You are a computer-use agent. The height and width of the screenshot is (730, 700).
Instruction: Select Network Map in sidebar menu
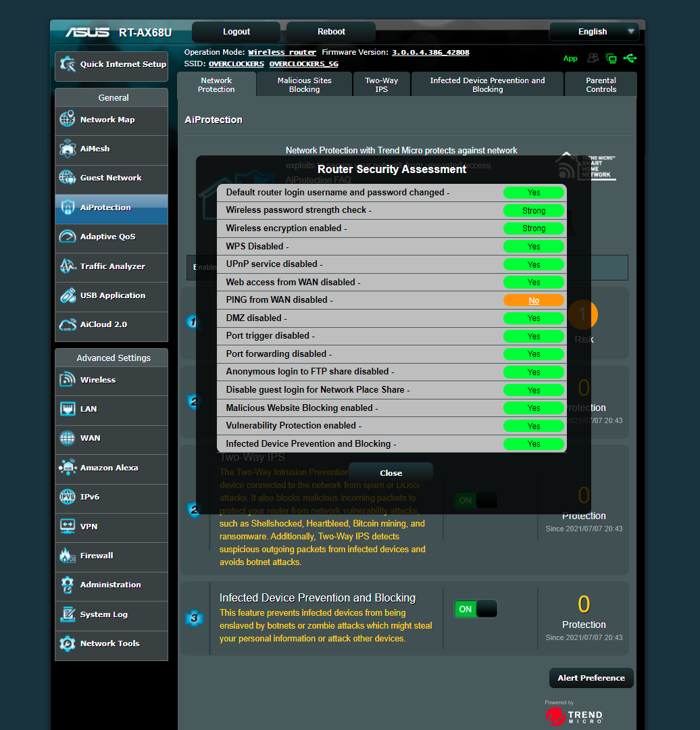click(111, 120)
